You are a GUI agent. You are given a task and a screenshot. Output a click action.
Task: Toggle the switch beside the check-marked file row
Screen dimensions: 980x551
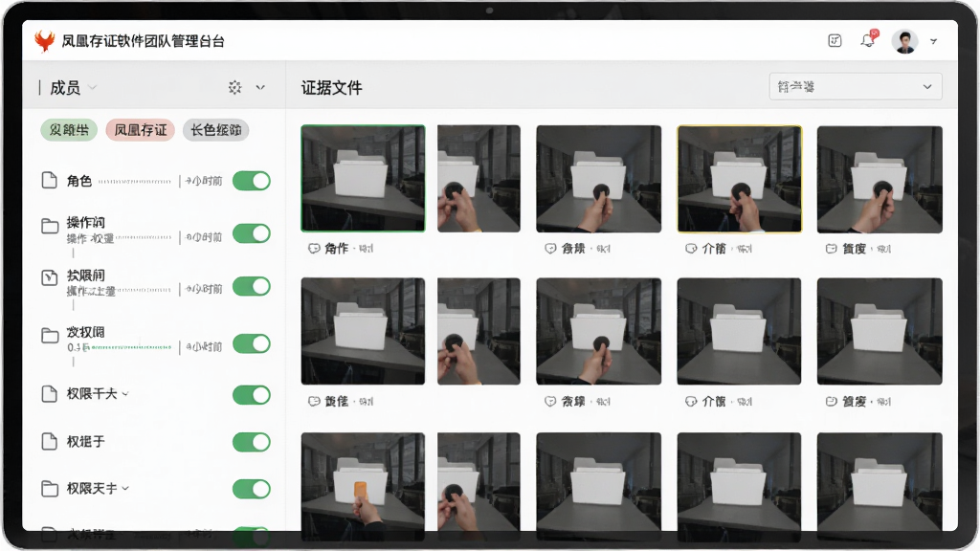[x=252, y=287]
